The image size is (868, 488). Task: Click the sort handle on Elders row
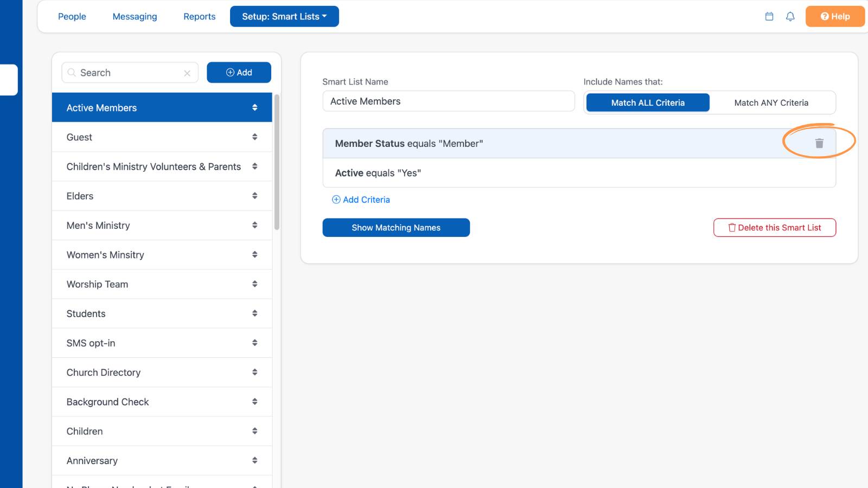[254, 196]
